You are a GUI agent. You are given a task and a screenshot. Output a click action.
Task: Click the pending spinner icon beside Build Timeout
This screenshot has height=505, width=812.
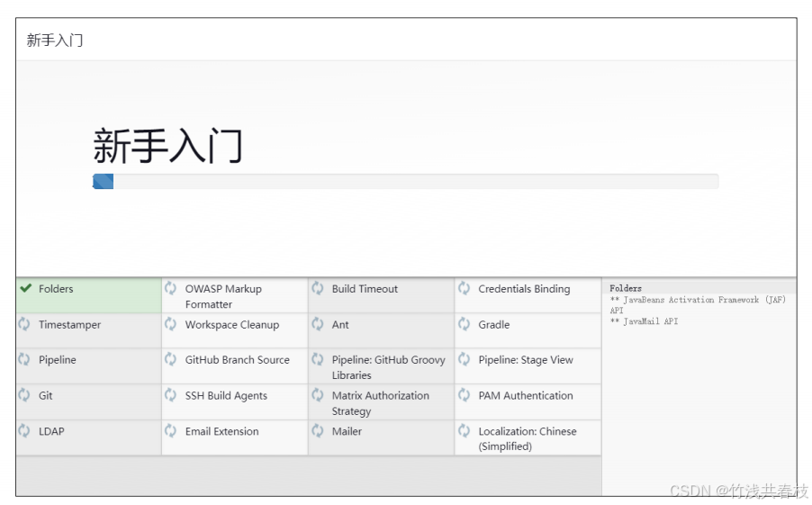click(x=318, y=288)
